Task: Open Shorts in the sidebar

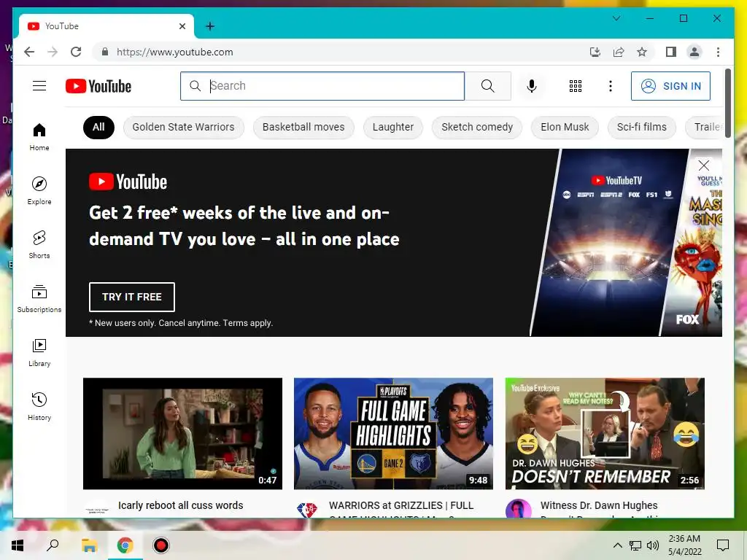Action: click(39, 245)
